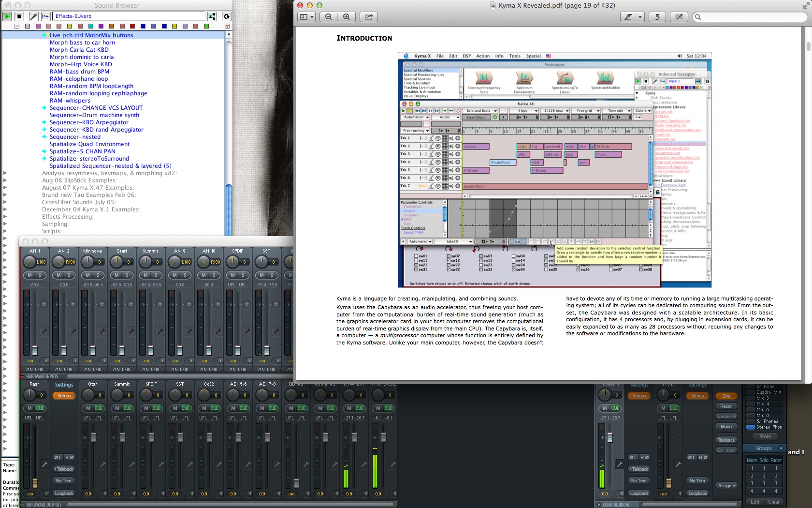This screenshot has width=812, height=508.
Task: Toggle left phase invert on Rear output
Action: coord(58,457)
